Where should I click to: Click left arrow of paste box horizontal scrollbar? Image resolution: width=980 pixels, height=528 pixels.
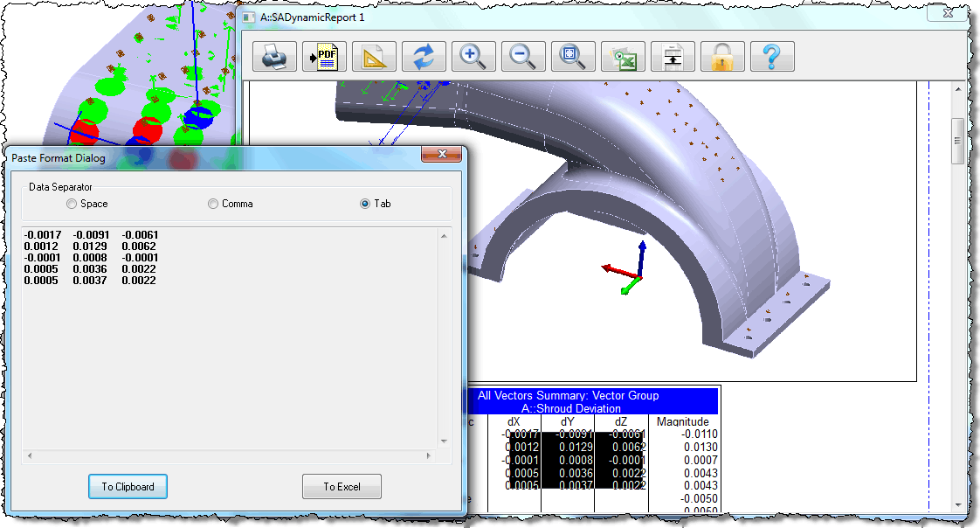30,456
